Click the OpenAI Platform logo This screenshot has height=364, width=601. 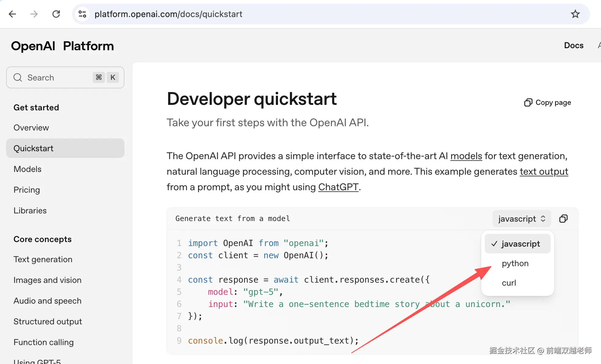tap(62, 46)
